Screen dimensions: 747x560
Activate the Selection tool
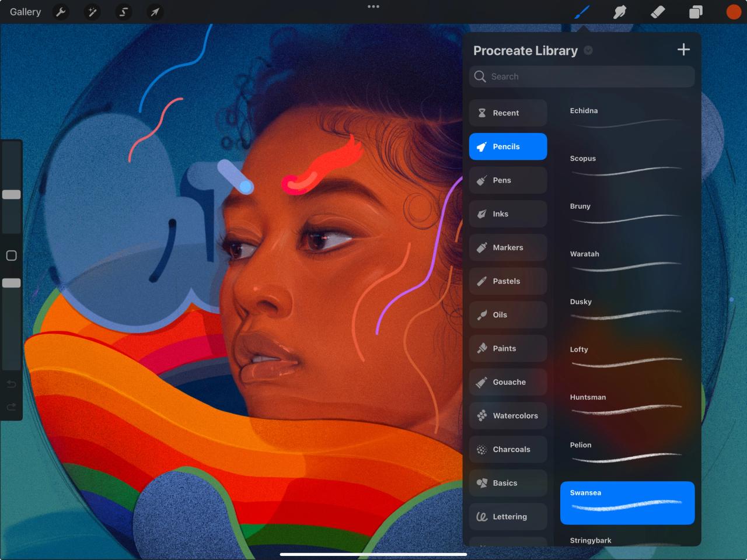click(x=123, y=12)
